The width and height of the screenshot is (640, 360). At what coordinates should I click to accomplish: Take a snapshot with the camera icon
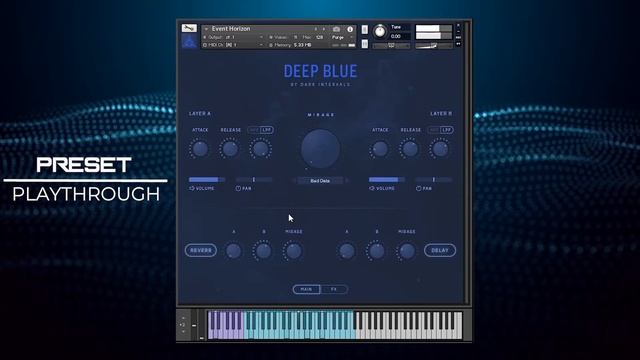pyautogui.click(x=336, y=29)
